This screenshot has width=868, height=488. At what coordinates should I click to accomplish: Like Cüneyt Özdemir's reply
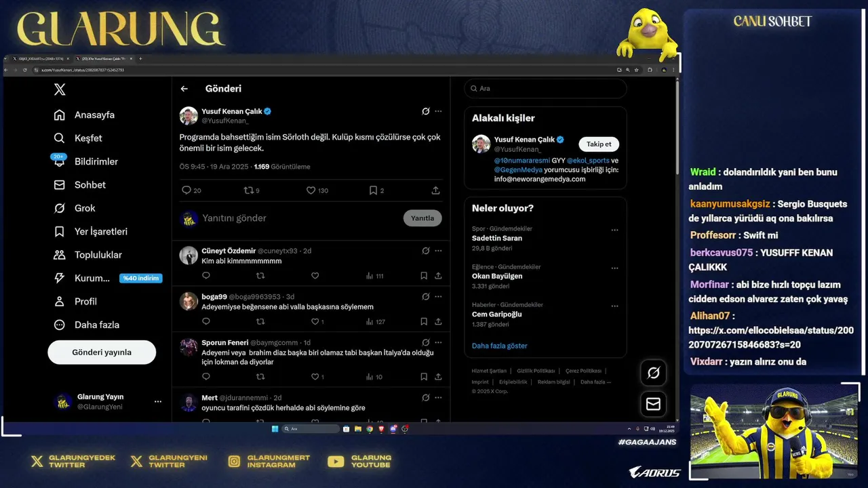tap(315, 276)
